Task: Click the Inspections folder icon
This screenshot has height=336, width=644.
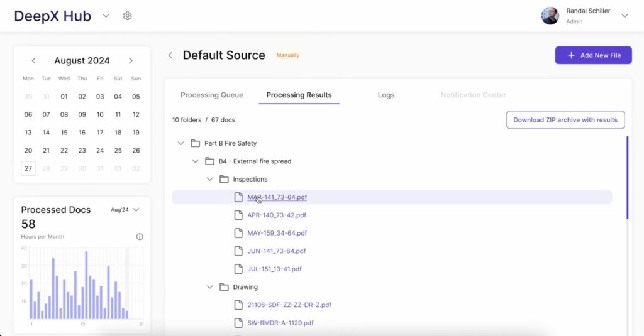Action: (224, 179)
